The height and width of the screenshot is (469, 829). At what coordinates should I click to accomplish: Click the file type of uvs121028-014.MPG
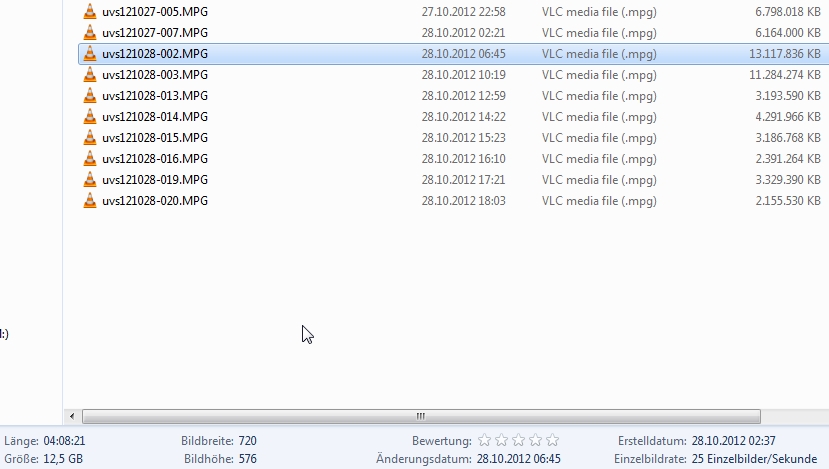click(x=599, y=117)
